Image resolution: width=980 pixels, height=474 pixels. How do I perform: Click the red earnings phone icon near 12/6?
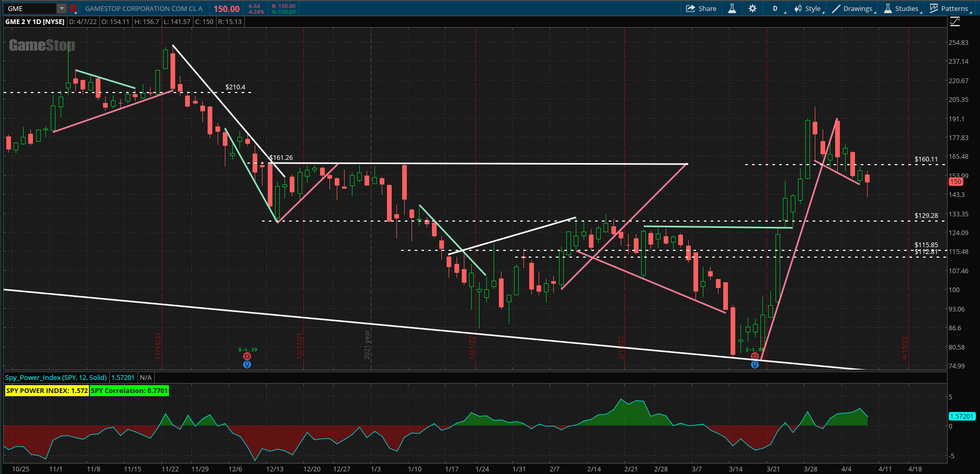[247, 356]
